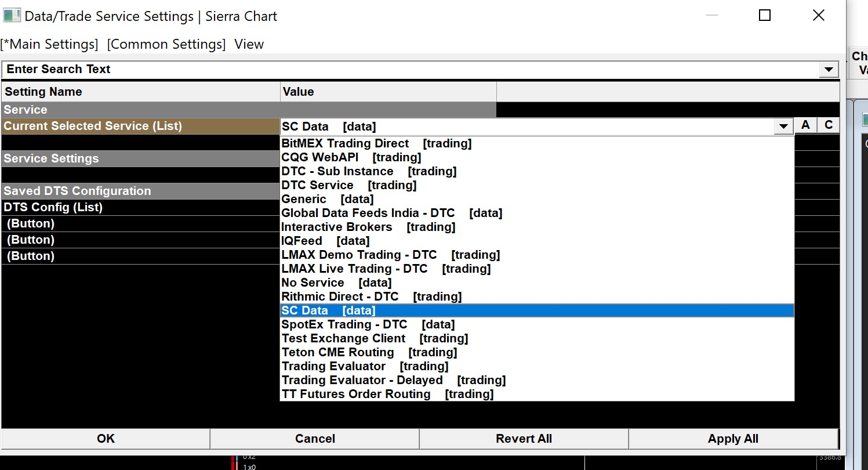
Task: Click the Saved DTS Configuration section header
Action: click(141, 191)
